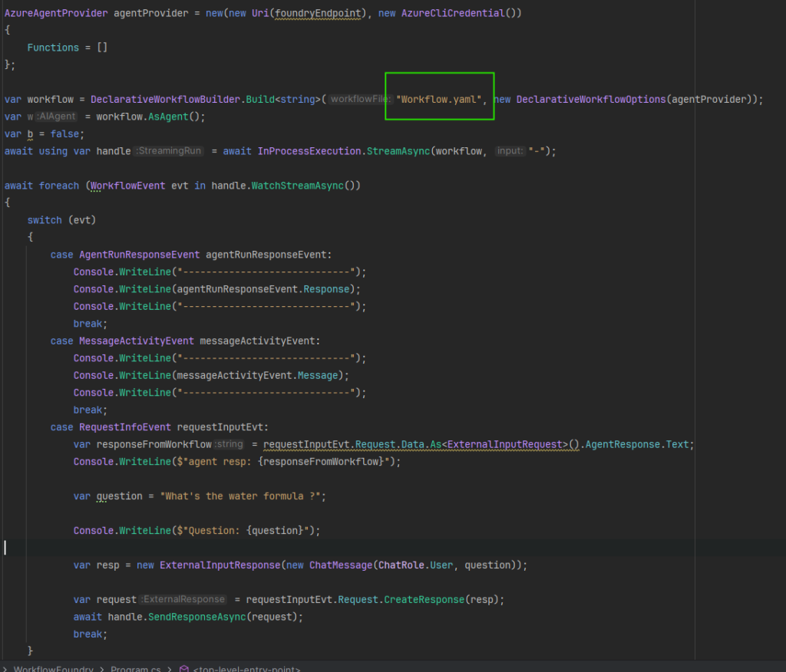Select the Program.cs breadcrumb item
Viewport: 786px width, 672px height.
coord(135,668)
